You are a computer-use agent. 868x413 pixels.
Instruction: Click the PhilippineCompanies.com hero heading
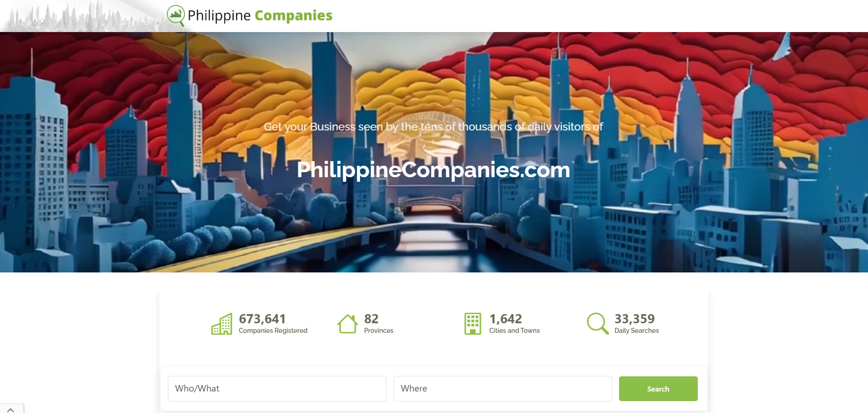[x=433, y=170]
